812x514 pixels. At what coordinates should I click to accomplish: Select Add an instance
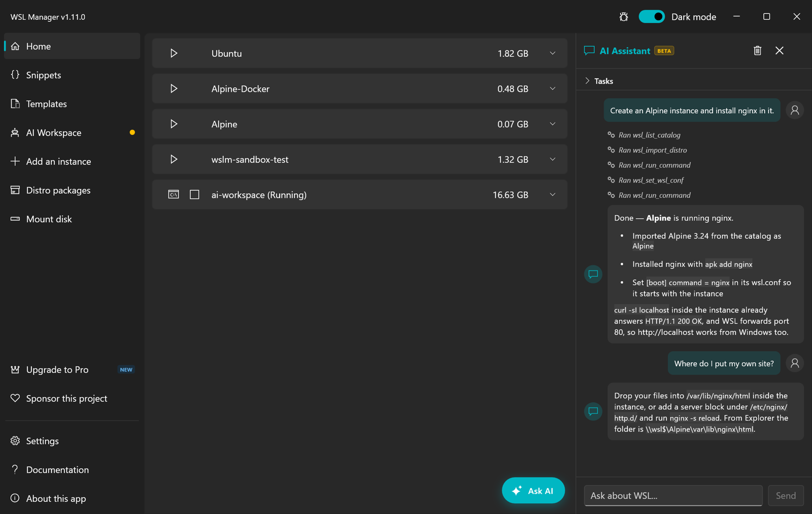coord(72,161)
